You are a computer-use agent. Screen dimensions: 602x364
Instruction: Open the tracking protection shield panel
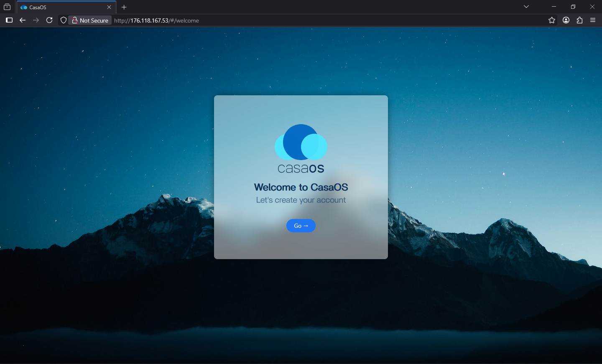click(64, 20)
